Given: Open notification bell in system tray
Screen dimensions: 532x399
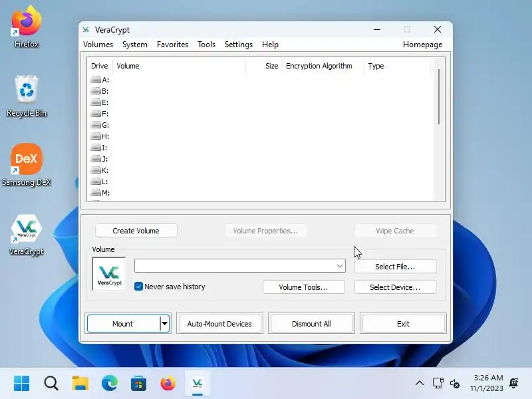Looking at the screenshot, I should click(x=514, y=383).
